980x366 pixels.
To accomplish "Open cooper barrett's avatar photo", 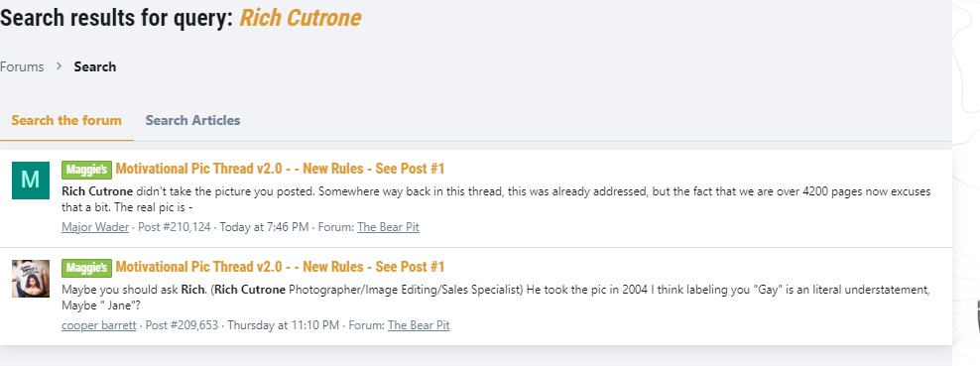I will (31, 279).
